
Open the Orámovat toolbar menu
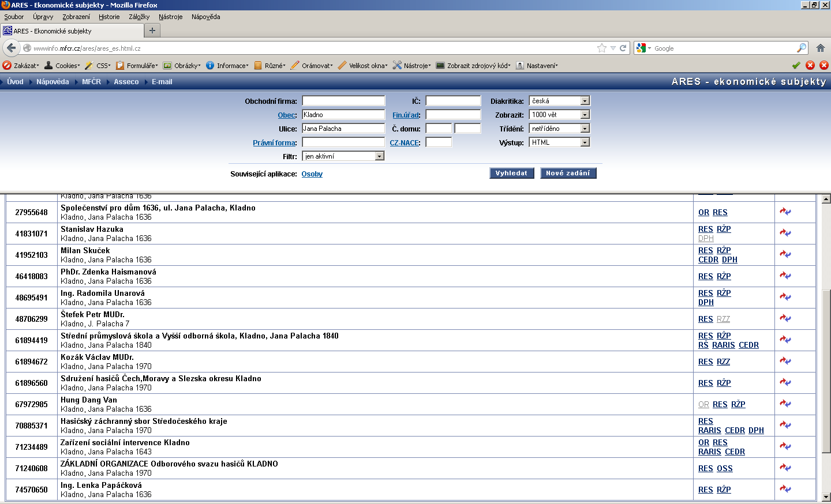pyautogui.click(x=312, y=66)
